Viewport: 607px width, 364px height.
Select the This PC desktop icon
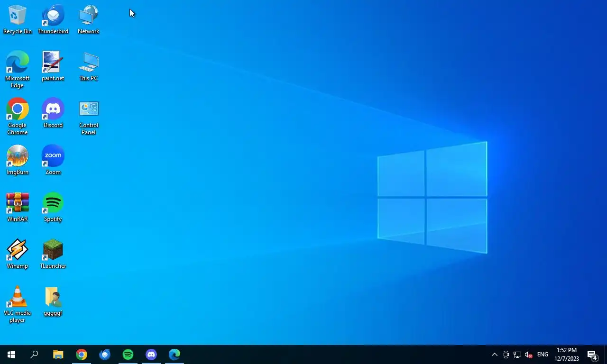(x=89, y=66)
